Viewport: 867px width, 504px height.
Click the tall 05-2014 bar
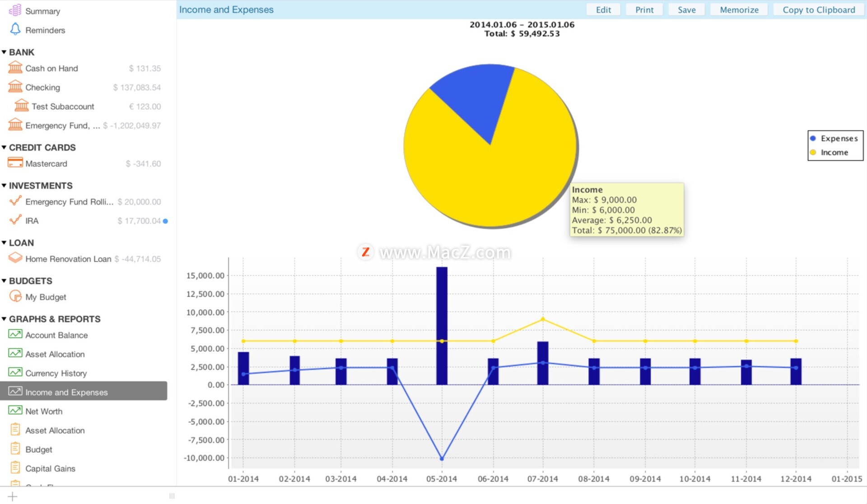pyautogui.click(x=442, y=326)
